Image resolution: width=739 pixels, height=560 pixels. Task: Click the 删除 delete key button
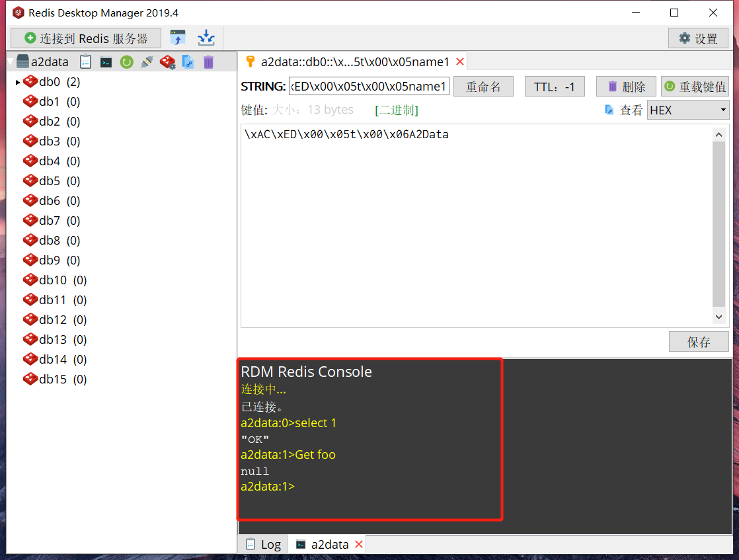click(626, 87)
